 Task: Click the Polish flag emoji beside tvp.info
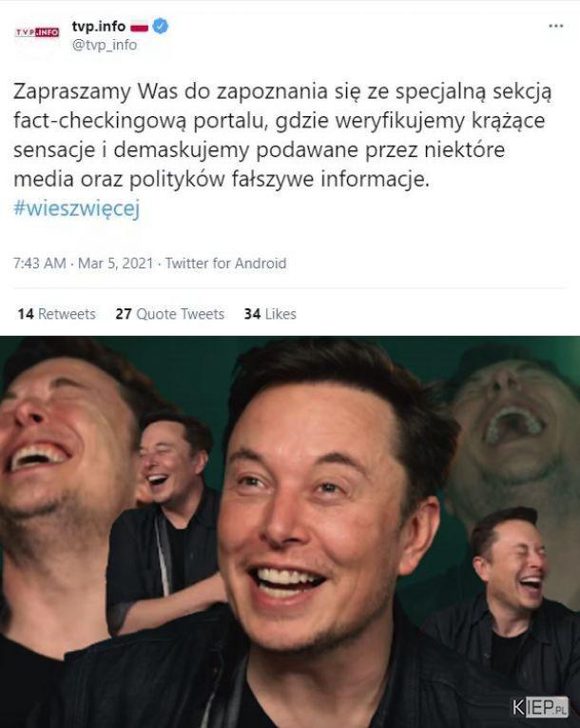click(x=139, y=28)
